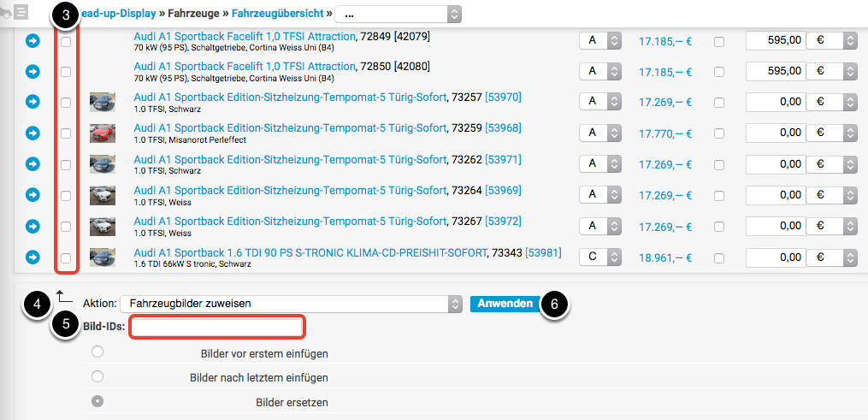Open thumbnail of red Audi 73259
Screen dimensions: 868x420
point(103,133)
